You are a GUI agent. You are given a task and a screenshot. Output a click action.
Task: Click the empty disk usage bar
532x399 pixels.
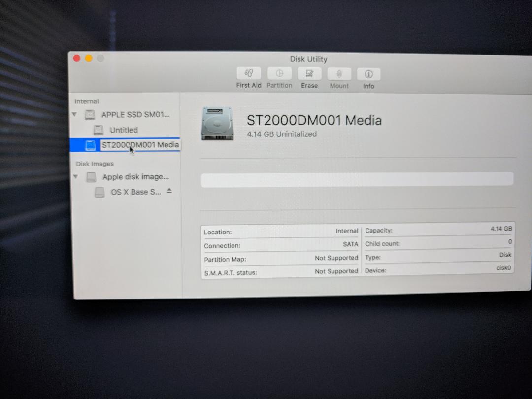(357, 179)
